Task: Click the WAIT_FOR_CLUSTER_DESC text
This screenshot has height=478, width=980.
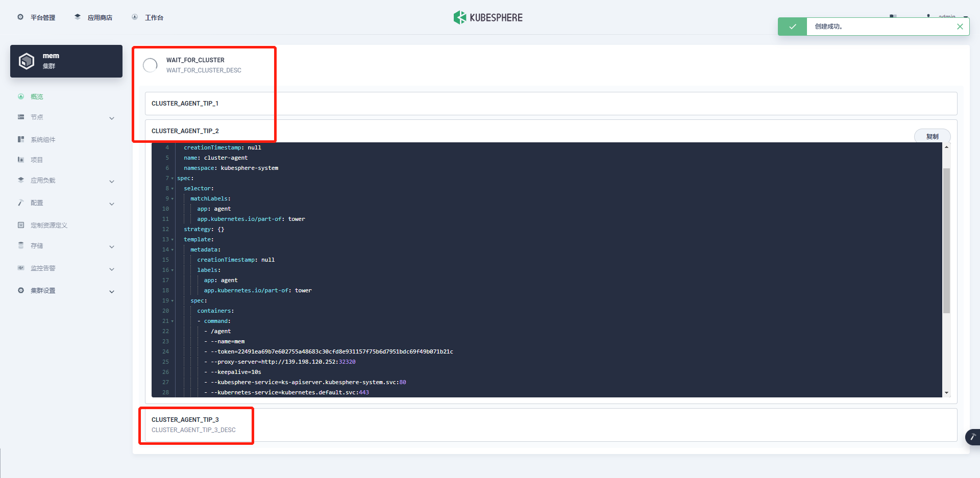Action: click(x=204, y=70)
